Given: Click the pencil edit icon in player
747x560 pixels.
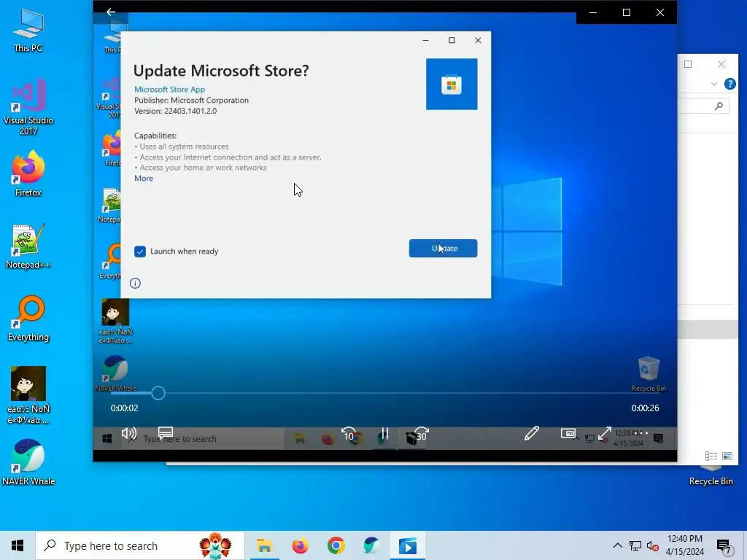Looking at the screenshot, I should click(x=532, y=433).
